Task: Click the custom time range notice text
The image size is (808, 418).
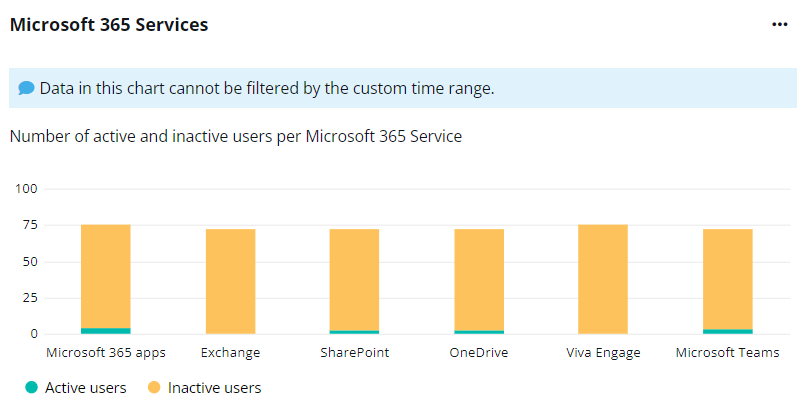Action: pyautogui.click(x=267, y=89)
